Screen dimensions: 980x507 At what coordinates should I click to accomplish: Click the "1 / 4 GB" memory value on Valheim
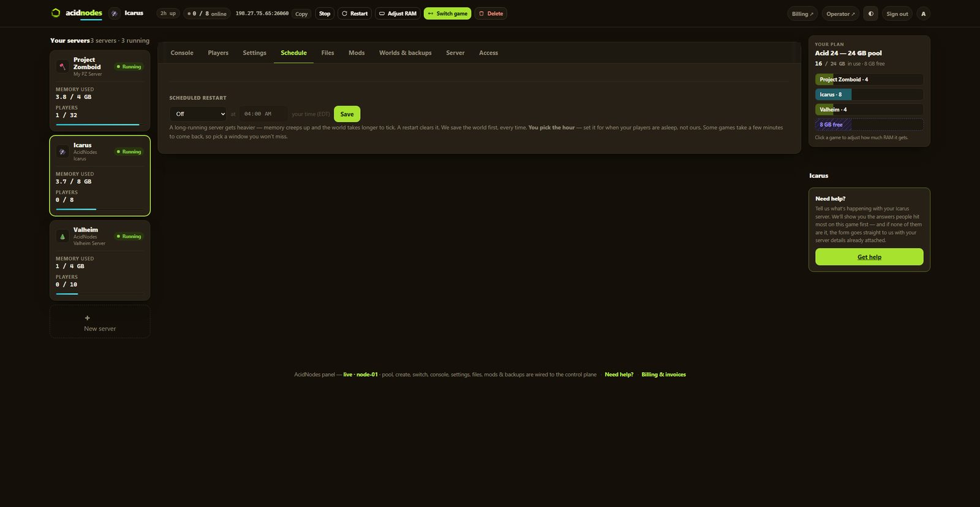click(x=70, y=266)
